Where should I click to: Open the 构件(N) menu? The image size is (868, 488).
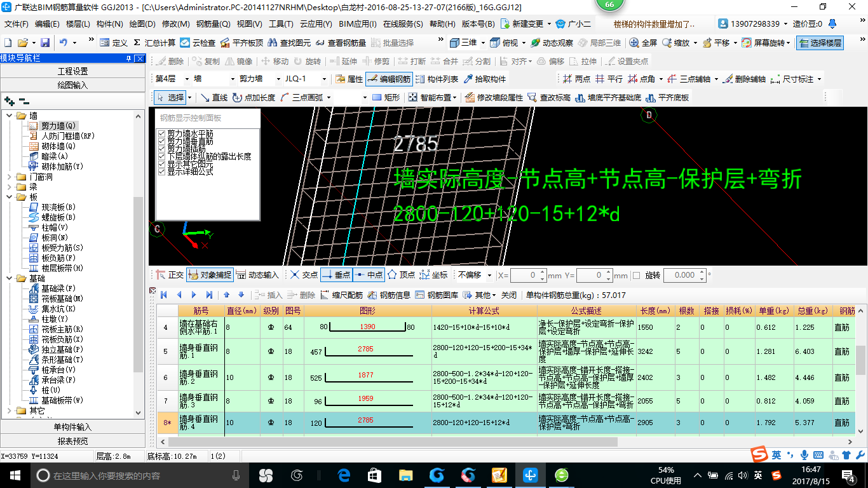click(x=110, y=24)
